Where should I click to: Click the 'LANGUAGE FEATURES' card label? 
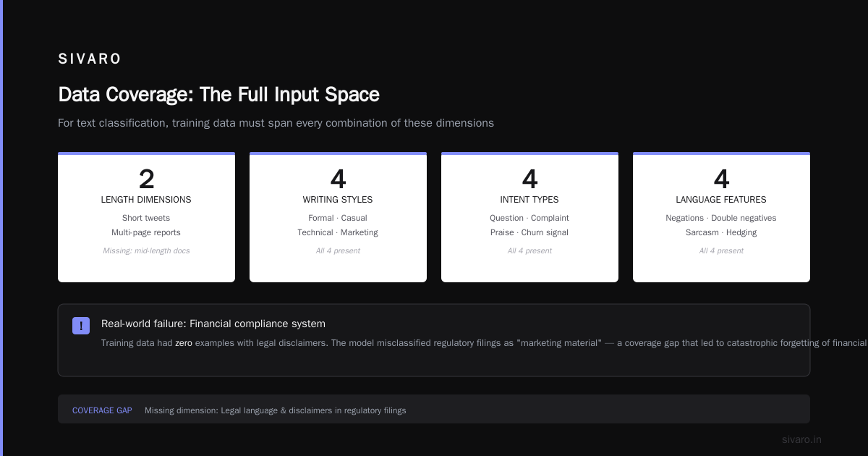[721, 200]
